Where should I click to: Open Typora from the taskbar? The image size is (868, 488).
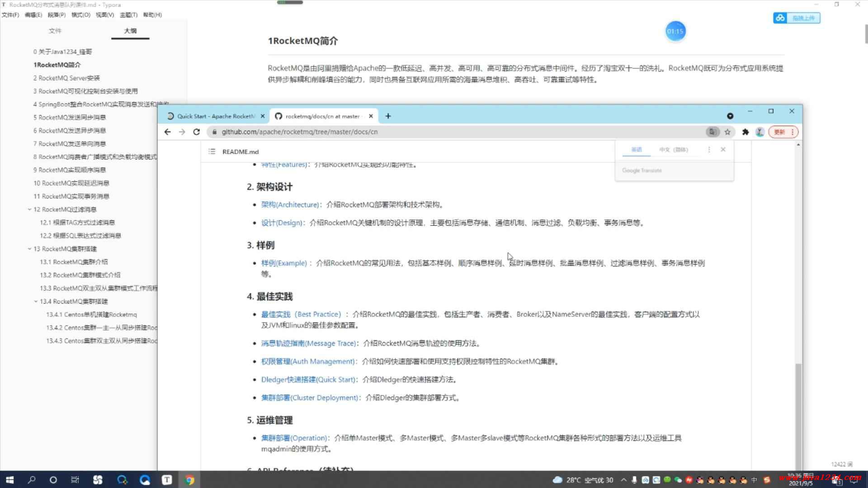167,480
